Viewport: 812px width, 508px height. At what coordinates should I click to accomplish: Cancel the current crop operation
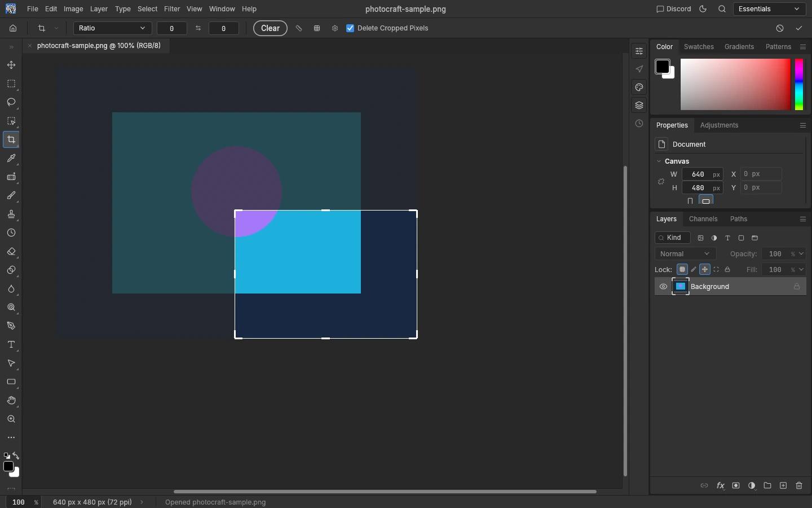780,28
